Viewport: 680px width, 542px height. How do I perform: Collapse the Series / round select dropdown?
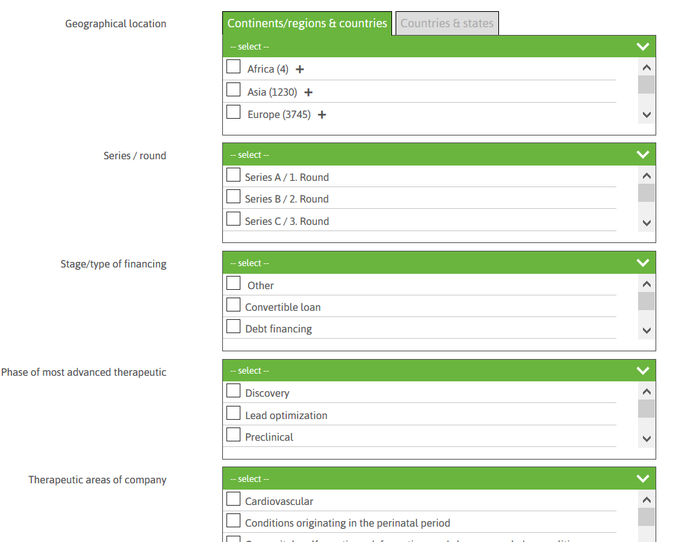coord(439,155)
